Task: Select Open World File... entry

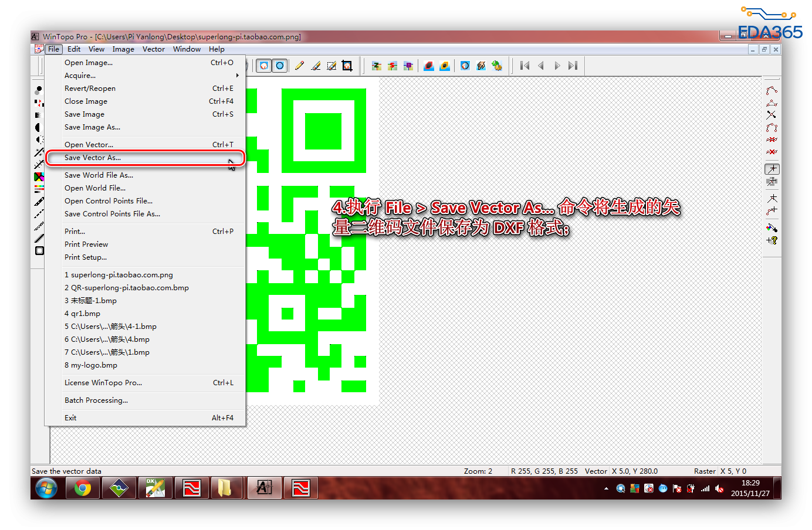Action: [x=146, y=188]
